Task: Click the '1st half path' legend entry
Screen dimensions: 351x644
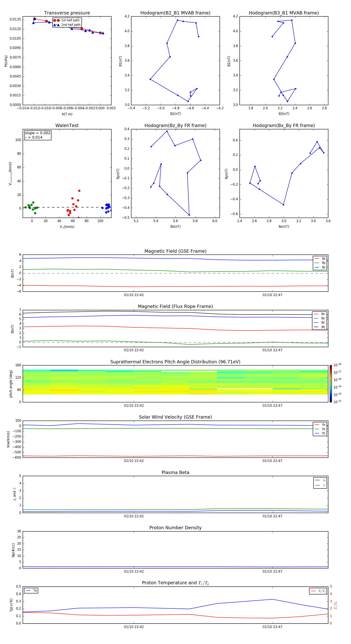Action: 67,20
